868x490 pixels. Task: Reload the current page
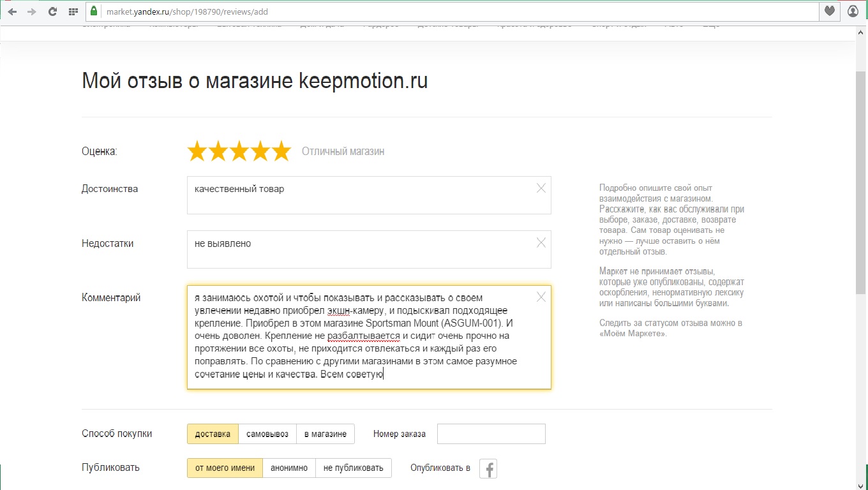(x=53, y=11)
